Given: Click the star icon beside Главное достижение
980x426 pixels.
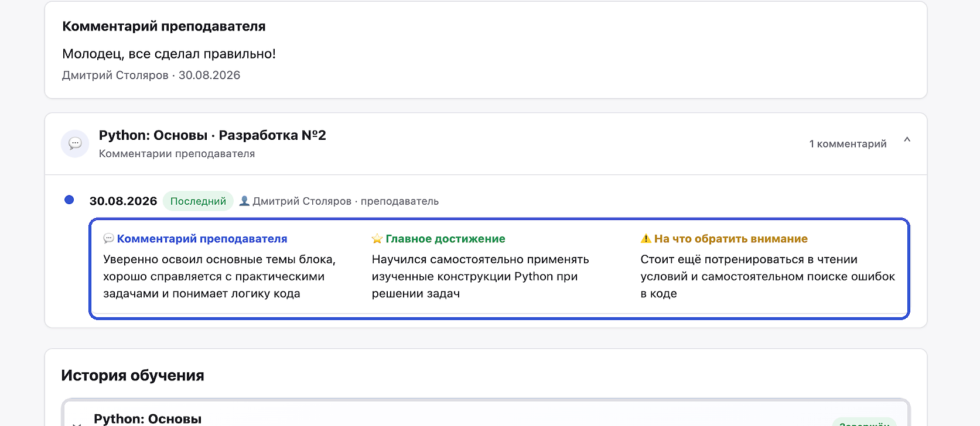Looking at the screenshot, I should [377, 239].
